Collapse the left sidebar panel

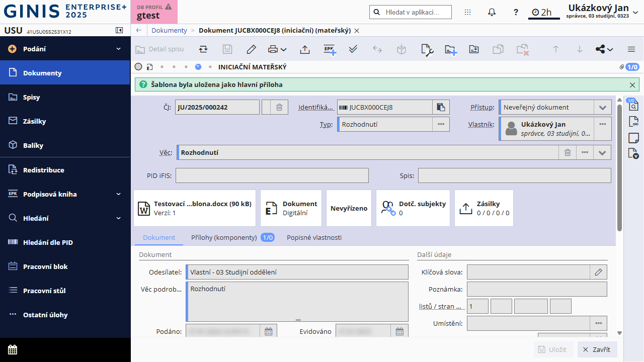click(x=119, y=31)
